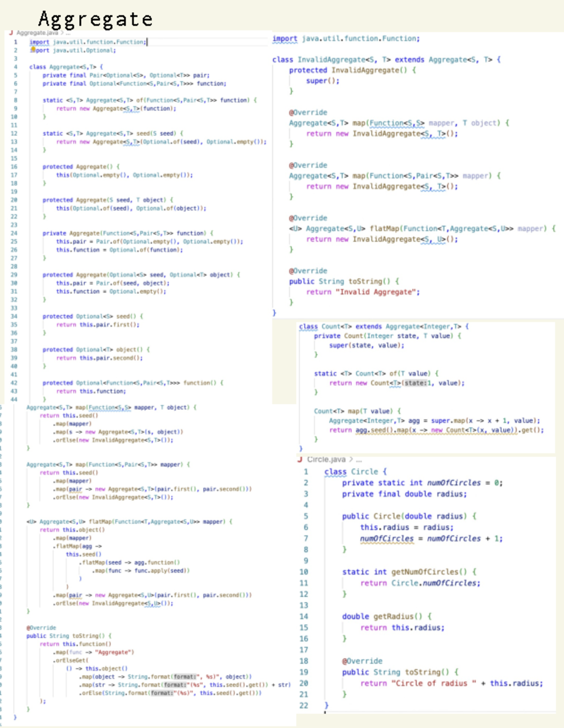564x728 pixels.
Task: Click line number 22 in Circle.java gutter
Action: tap(304, 705)
